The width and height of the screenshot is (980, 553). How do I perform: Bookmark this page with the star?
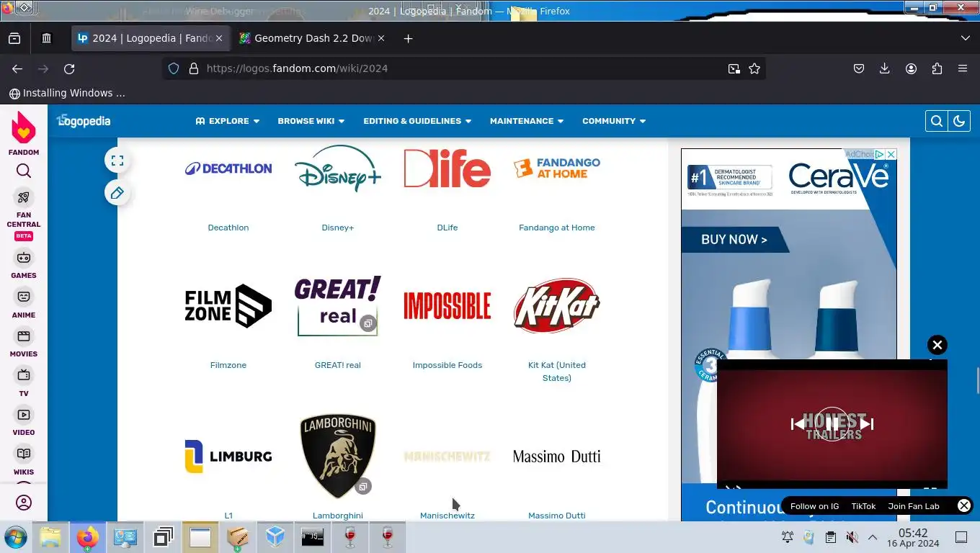tap(754, 68)
